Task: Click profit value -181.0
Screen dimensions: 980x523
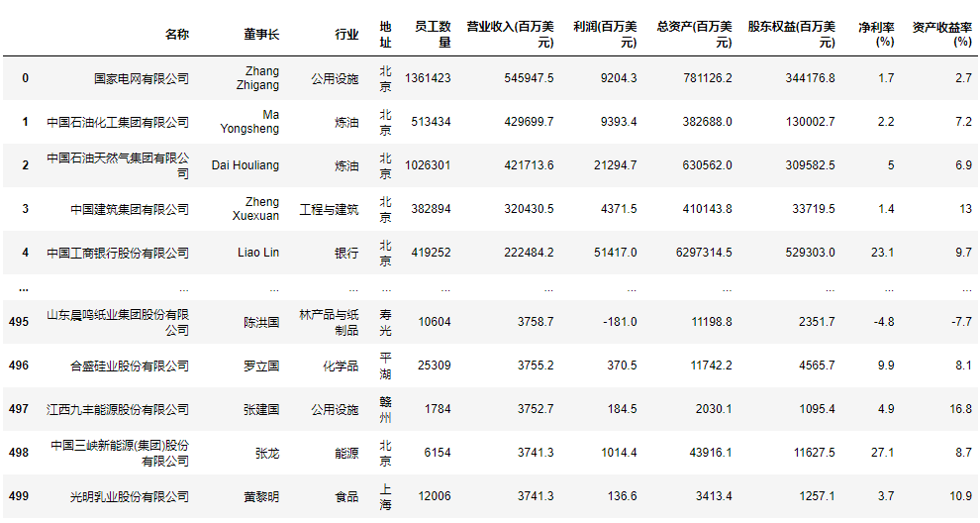Action: [620, 322]
